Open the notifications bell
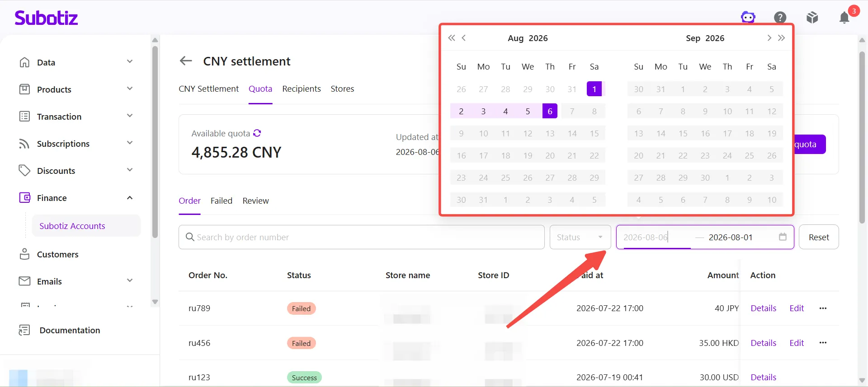The width and height of the screenshot is (868, 387). [844, 17]
